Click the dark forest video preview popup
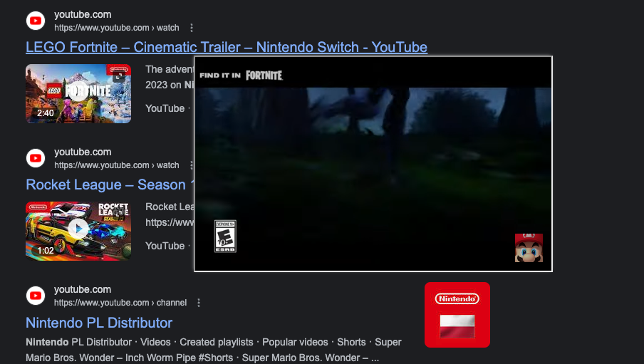 (373, 164)
